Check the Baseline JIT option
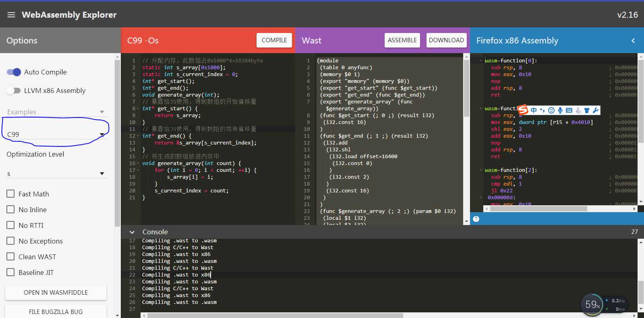Image resolution: width=644 pixels, height=318 pixels. point(11,272)
